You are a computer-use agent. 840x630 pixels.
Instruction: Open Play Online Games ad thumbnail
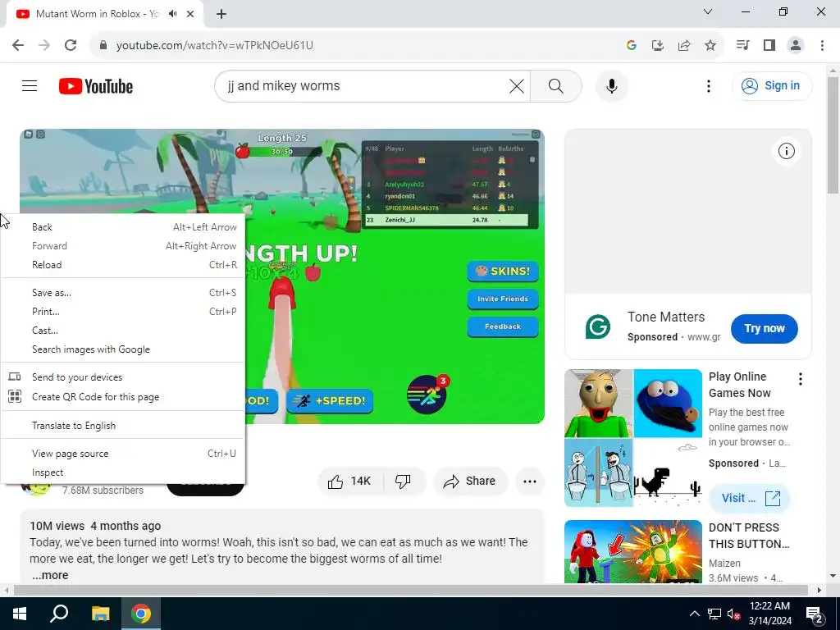pos(632,438)
